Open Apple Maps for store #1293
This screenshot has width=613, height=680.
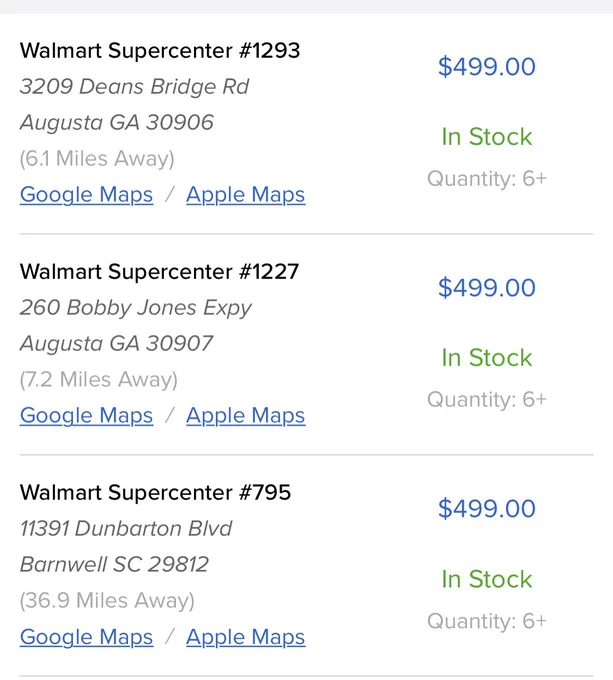point(246,195)
